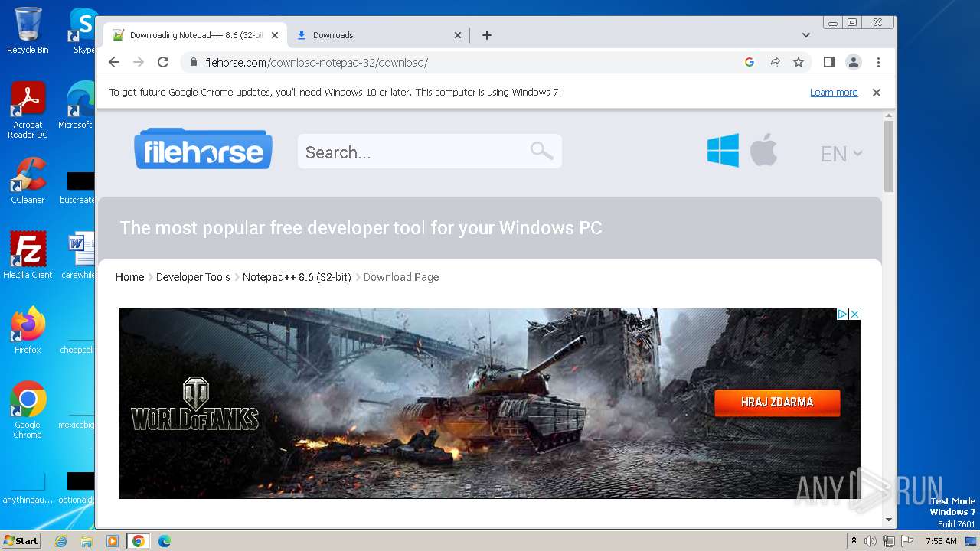Click the scrollbar down arrow
The width and height of the screenshot is (980, 551).
pyautogui.click(x=889, y=520)
